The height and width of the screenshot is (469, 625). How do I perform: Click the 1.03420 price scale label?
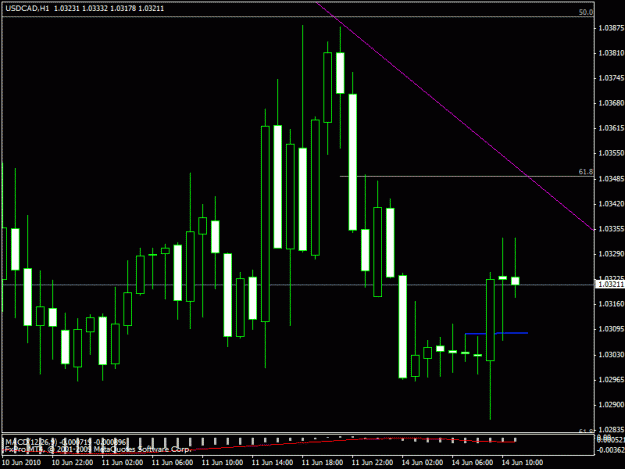pyautogui.click(x=611, y=204)
